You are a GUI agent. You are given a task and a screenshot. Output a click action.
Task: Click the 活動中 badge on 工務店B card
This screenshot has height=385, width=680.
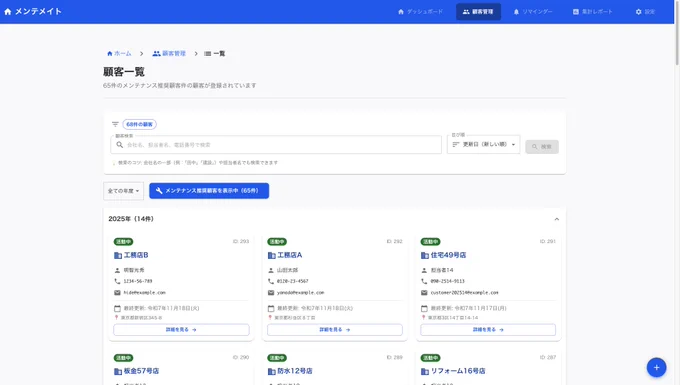124,241
